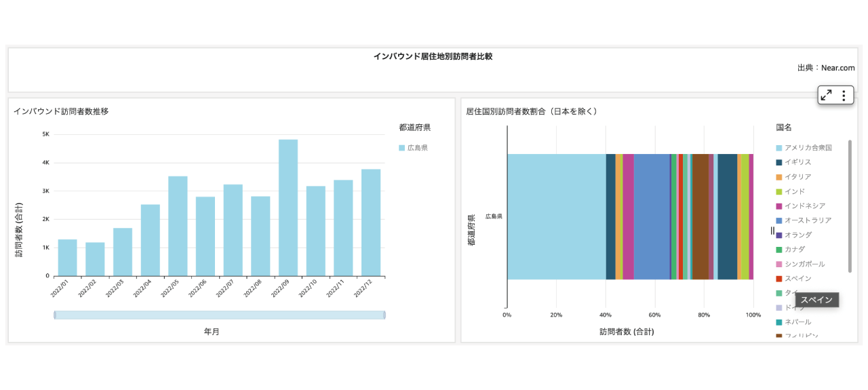
Task: Click the maximize visual expand icon
Action: tap(826, 96)
